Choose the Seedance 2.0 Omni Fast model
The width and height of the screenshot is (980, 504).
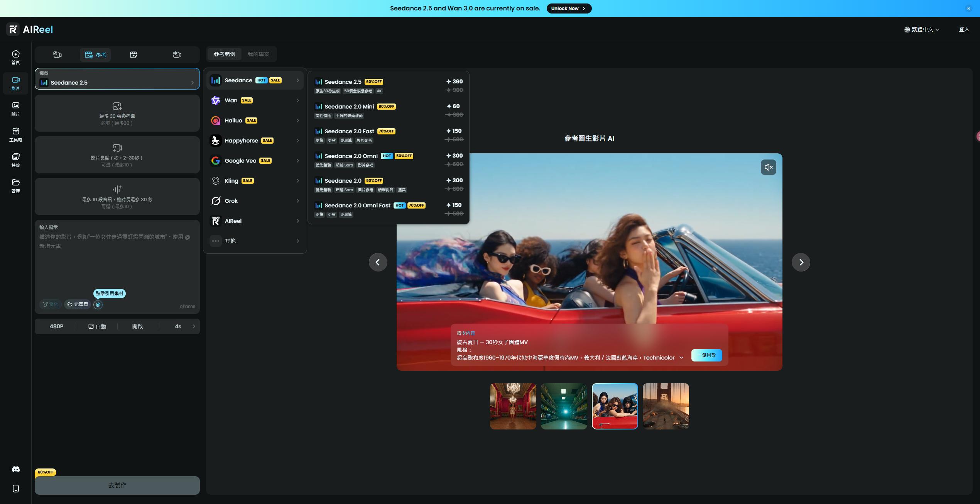[389, 209]
